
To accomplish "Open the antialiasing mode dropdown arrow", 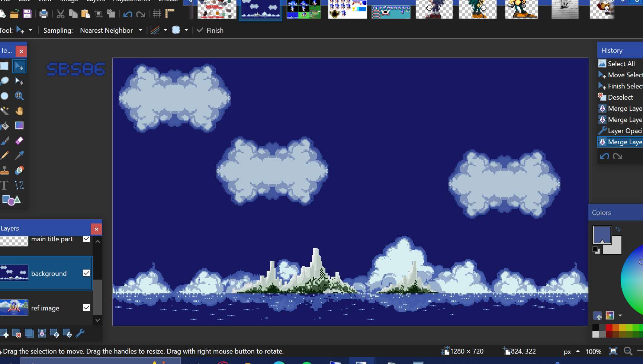I will 165,30.
